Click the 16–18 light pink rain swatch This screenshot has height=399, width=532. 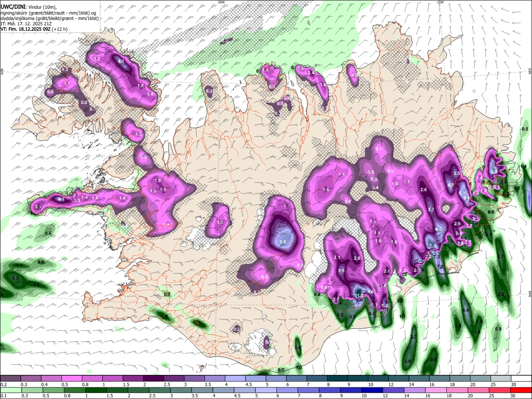pos(435,390)
